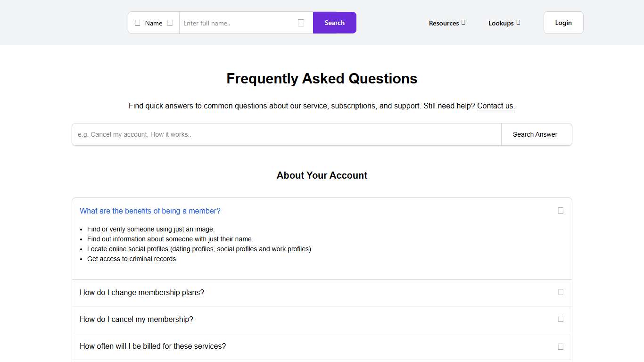644x362 pixels.
Task: Click the Lookups menu icon
Action: tap(518, 23)
